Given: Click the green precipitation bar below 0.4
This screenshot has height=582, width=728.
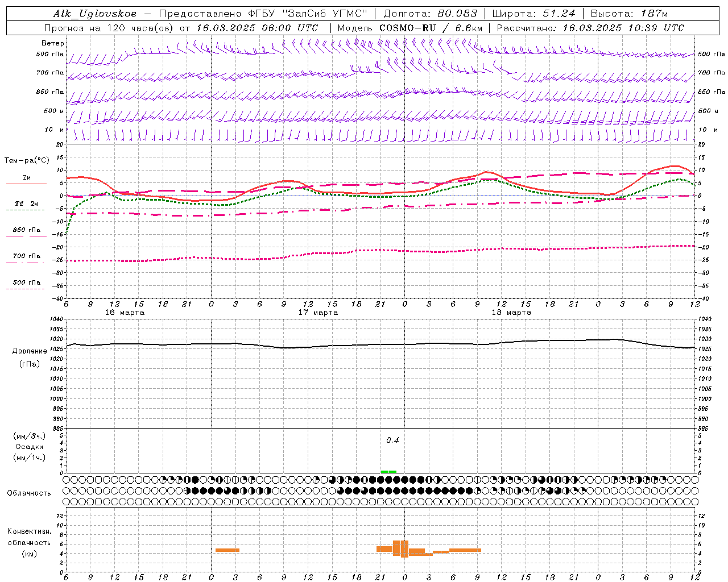Looking at the screenshot, I should click(x=388, y=471).
